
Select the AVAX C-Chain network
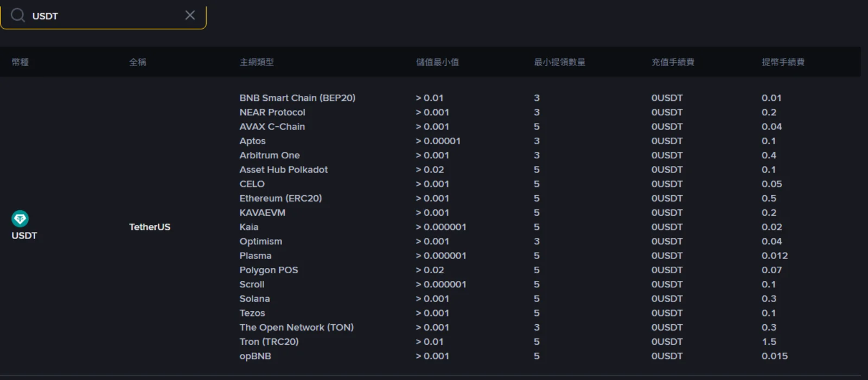[x=272, y=127]
